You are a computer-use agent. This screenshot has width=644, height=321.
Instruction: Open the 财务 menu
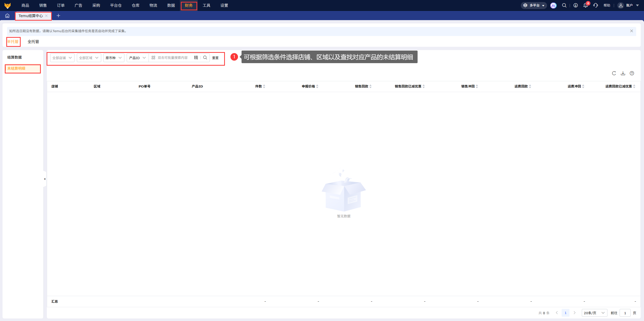click(189, 6)
